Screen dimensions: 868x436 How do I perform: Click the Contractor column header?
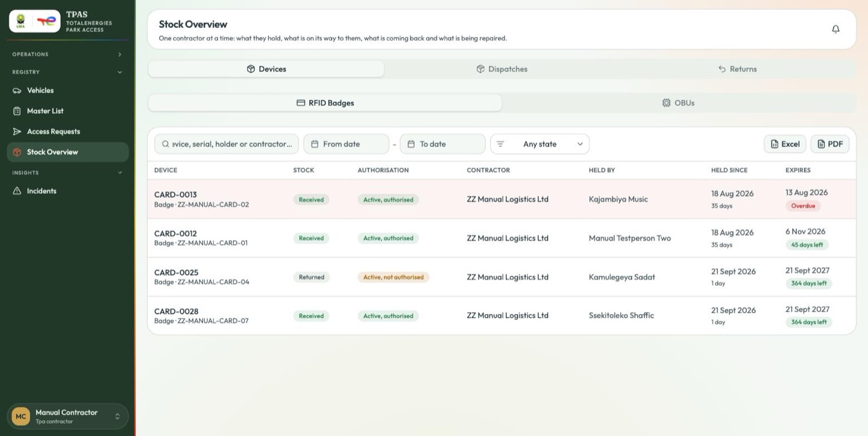(x=488, y=170)
